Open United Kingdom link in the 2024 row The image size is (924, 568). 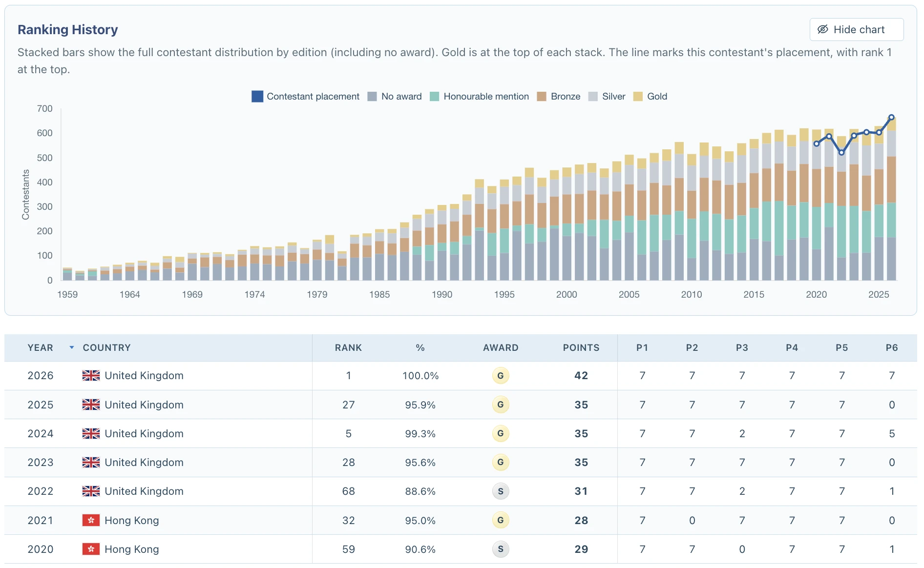[x=144, y=433]
